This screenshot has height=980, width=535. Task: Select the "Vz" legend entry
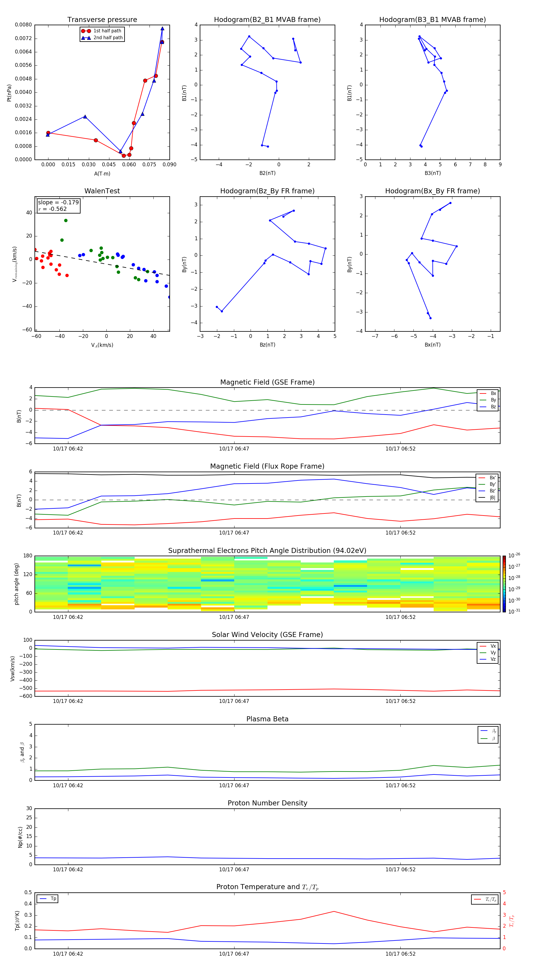pyautogui.click(x=488, y=659)
